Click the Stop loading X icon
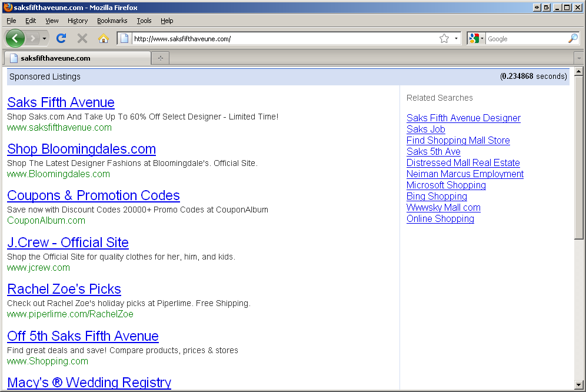The height and width of the screenshot is (392, 586). [x=82, y=38]
